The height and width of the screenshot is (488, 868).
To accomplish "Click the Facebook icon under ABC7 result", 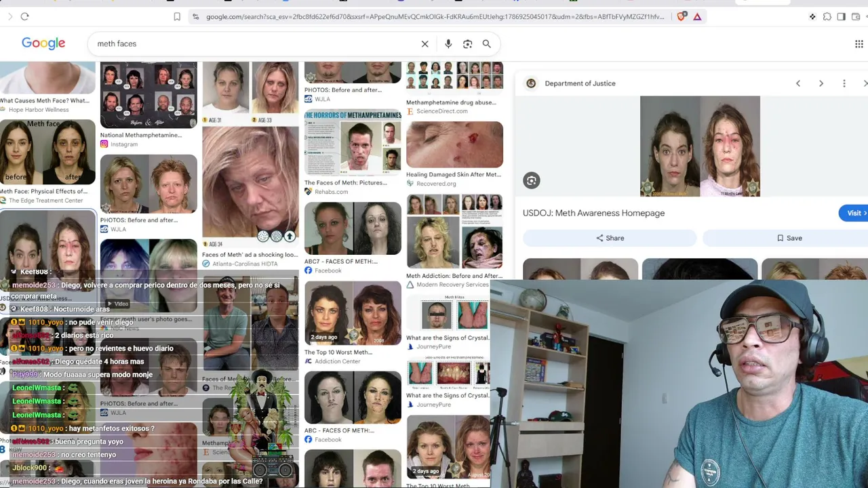I will [308, 270].
